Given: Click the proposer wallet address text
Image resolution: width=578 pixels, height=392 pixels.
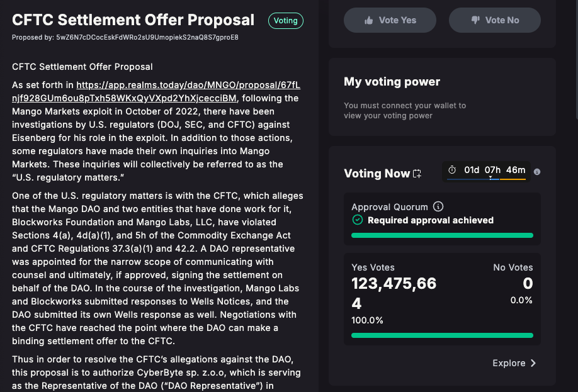Looking at the screenshot, I should click(147, 37).
